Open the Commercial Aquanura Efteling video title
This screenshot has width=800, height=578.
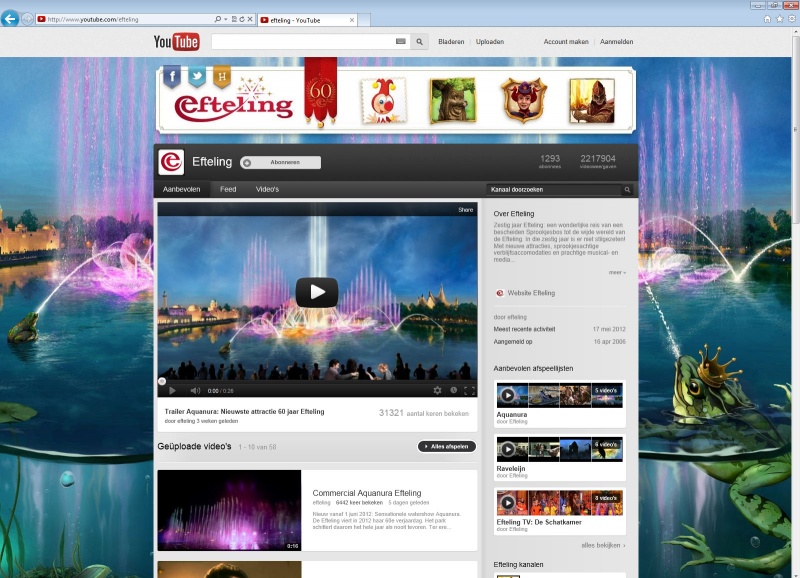click(367, 493)
